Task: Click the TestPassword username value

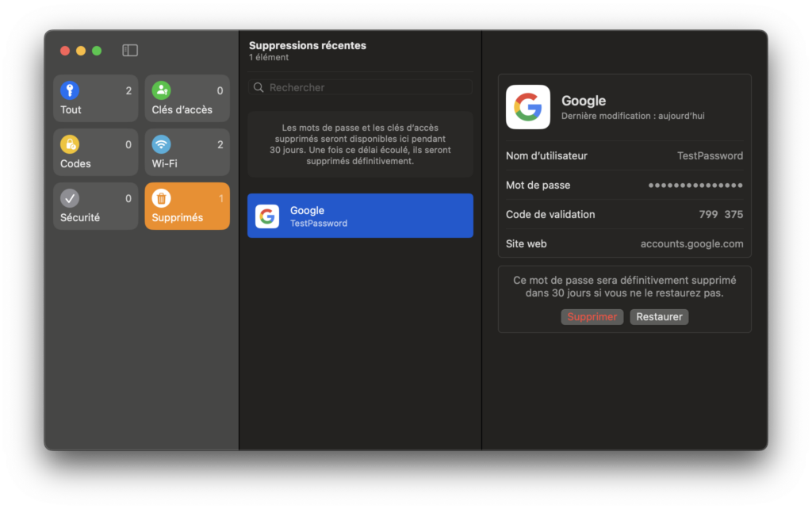Action: [710, 156]
